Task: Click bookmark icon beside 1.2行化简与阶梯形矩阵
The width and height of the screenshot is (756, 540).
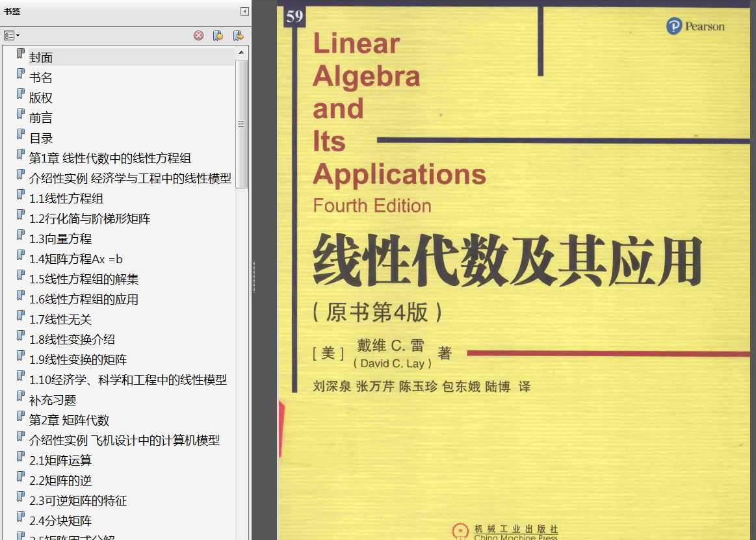Action: coord(20,215)
